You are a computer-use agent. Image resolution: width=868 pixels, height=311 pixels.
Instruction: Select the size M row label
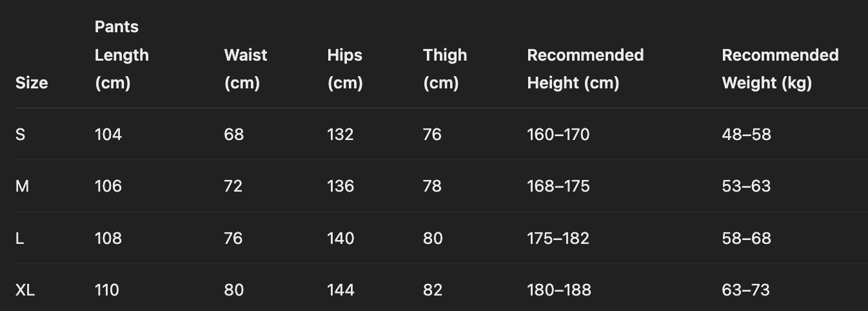click(x=23, y=186)
